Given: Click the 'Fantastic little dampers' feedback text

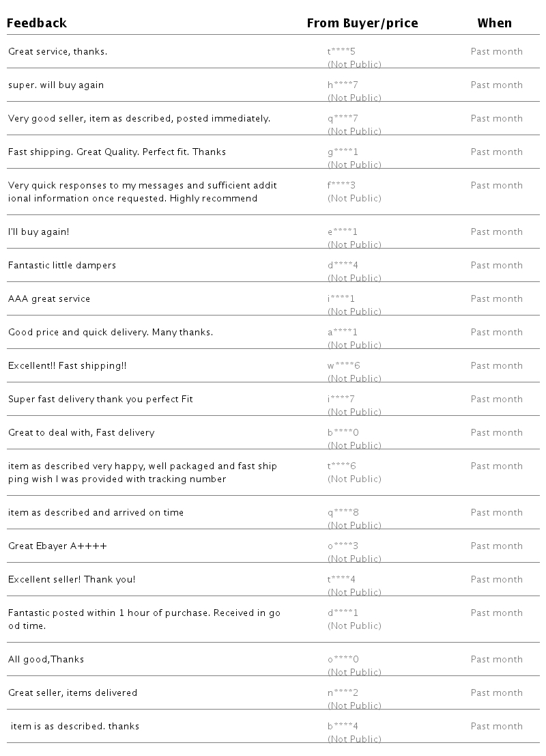Looking at the screenshot, I should click(62, 266).
